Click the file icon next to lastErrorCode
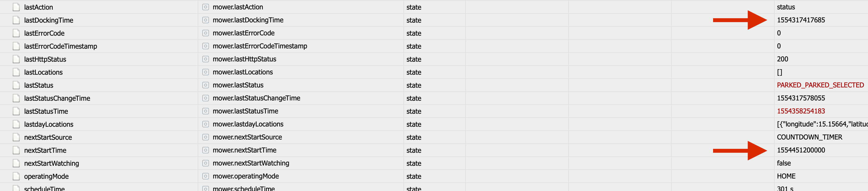Image resolution: width=868 pixels, height=191 pixels. [16, 33]
